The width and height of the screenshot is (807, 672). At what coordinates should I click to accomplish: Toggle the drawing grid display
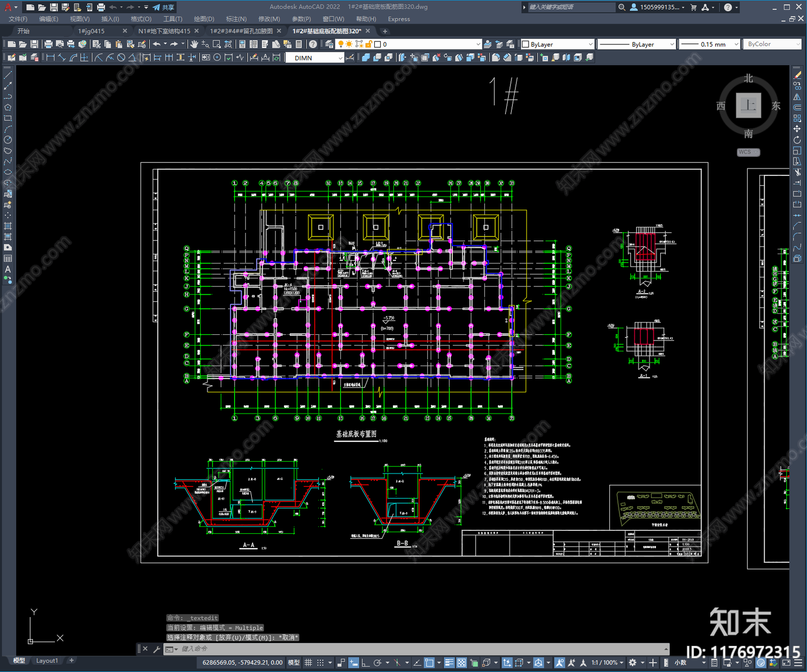click(x=308, y=662)
